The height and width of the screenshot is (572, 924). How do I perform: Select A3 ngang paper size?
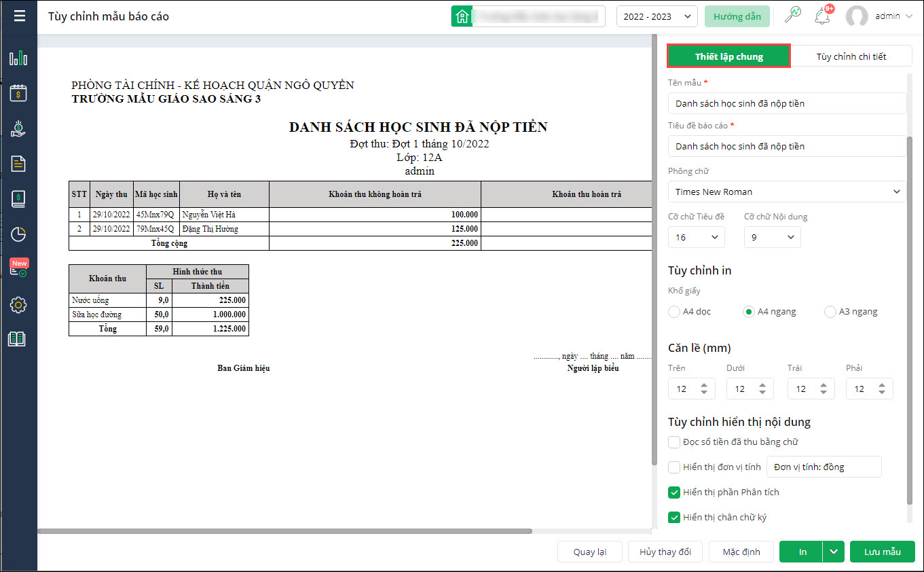830,312
